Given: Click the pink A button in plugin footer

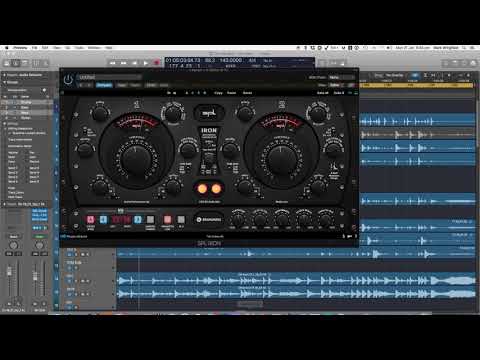Looking at the screenshot, I should (x=90, y=219).
